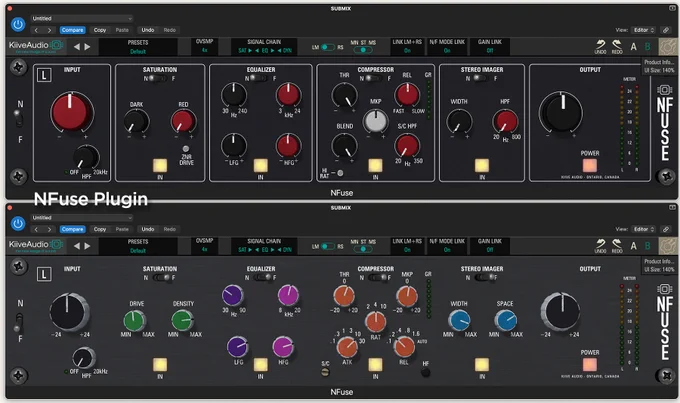The image size is (680, 403).
Task: Go to previous preset arrow in top window
Action: coord(77,47)
